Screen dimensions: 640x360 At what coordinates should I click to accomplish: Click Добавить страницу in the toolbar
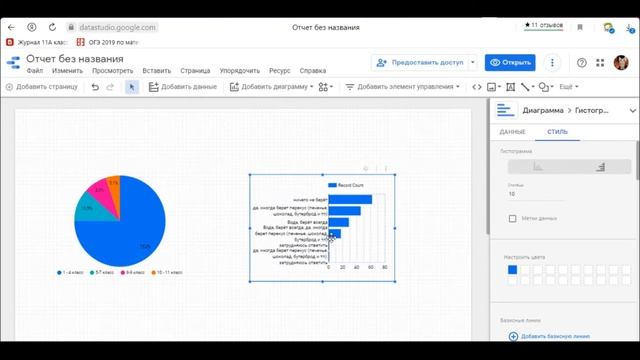click(x=42, y=87)
